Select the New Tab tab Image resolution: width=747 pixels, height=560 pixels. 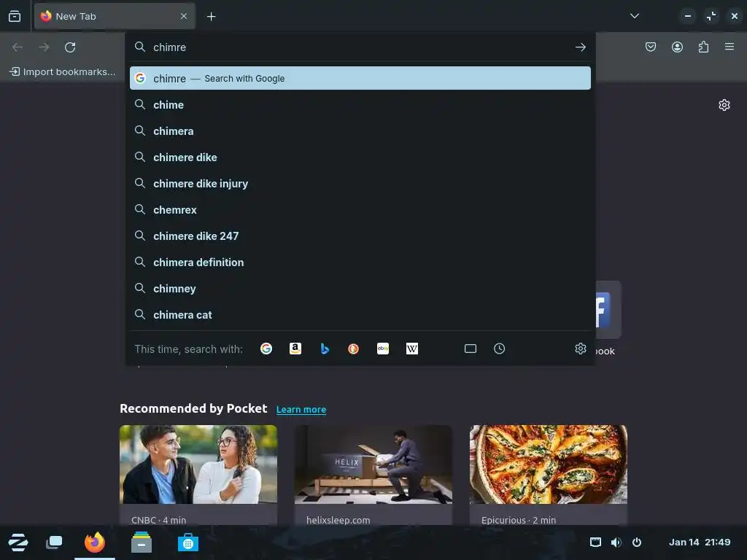click(x=115, y=16)
